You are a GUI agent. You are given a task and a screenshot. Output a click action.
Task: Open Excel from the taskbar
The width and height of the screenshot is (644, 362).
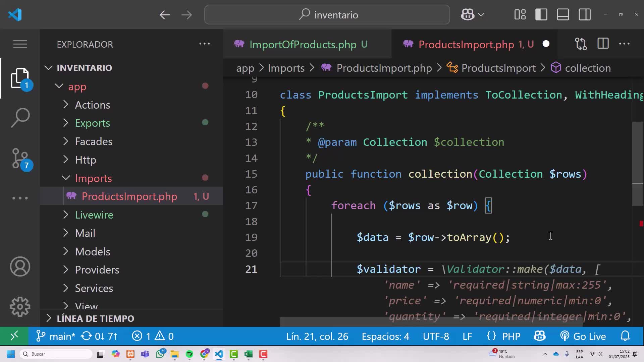[248, 354]
